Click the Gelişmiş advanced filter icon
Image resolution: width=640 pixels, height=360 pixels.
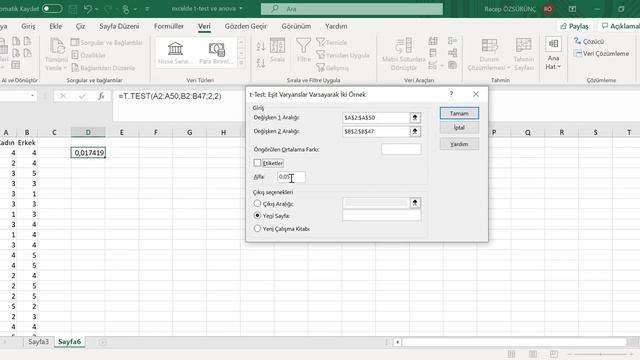coord(320,67)
